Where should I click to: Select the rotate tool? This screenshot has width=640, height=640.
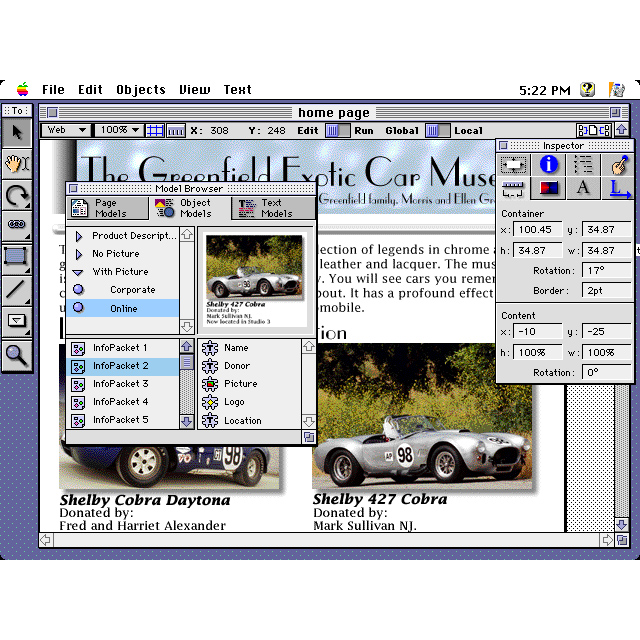click(x=17, y=196)
